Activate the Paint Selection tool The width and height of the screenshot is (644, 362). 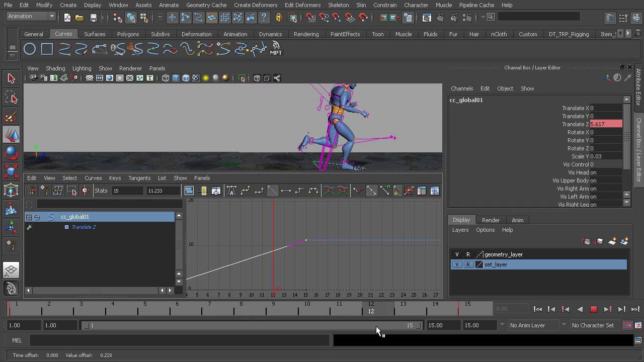(x=11, y=117)
